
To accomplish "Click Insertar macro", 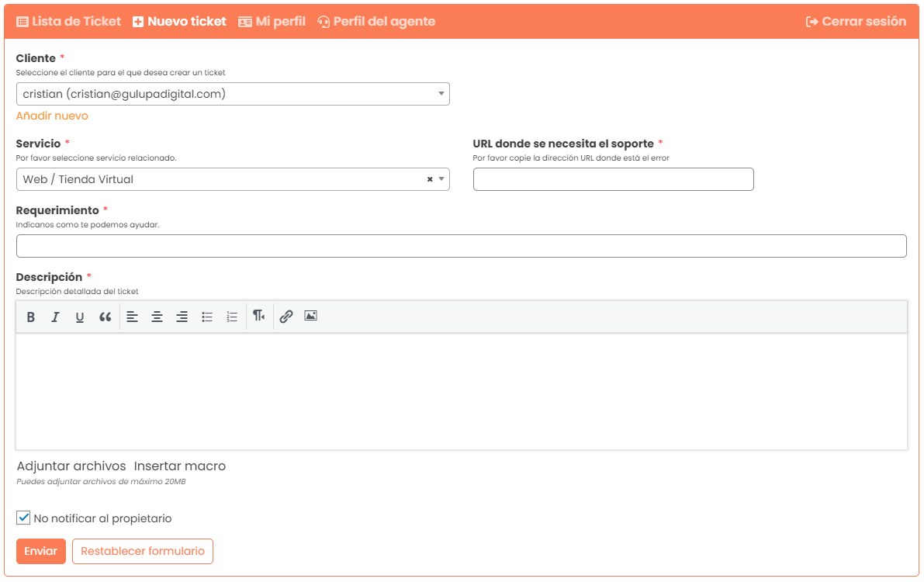I will pyautogui.click(x=180, y=466).
